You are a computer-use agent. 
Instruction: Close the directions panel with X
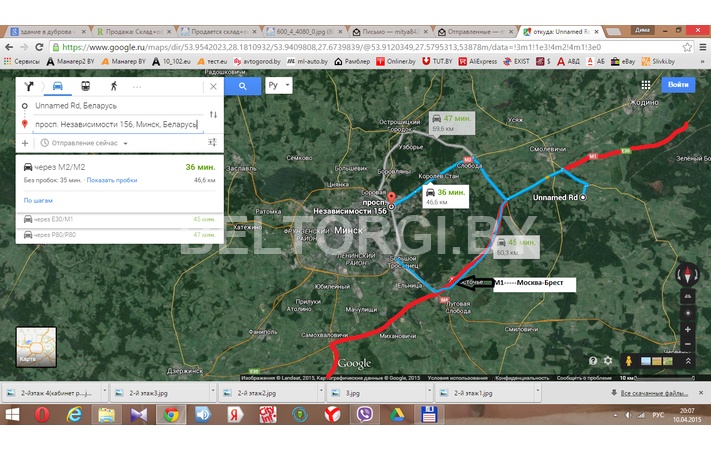tap(213, 86)
